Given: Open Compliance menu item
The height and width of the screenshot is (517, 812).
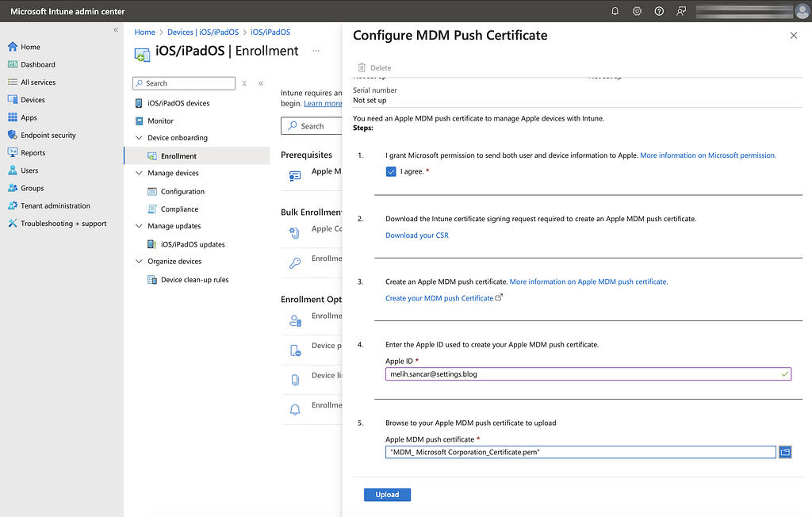Looking at the screenshot, I should pyautogui.click(x=179, y=209).
